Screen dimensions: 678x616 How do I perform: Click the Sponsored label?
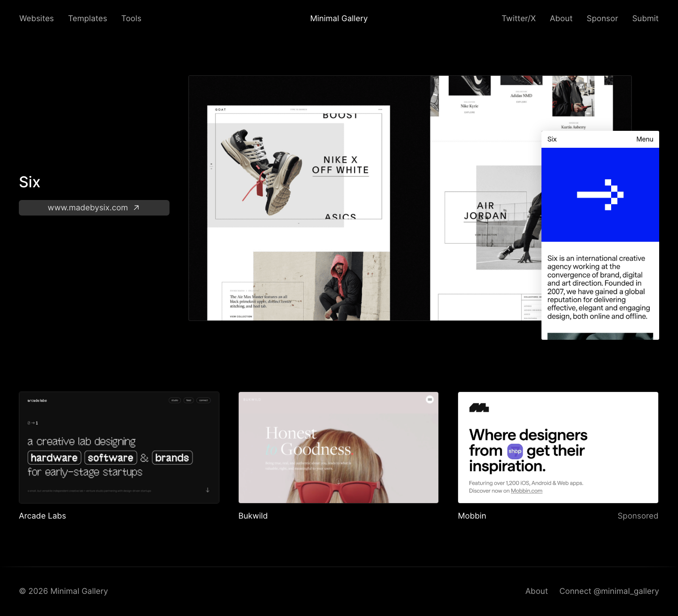tap(638, 516)
